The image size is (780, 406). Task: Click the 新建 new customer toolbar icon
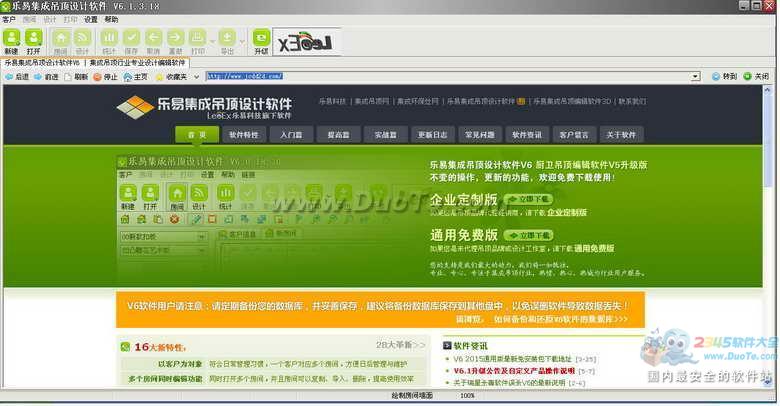(x=11, y=42)
